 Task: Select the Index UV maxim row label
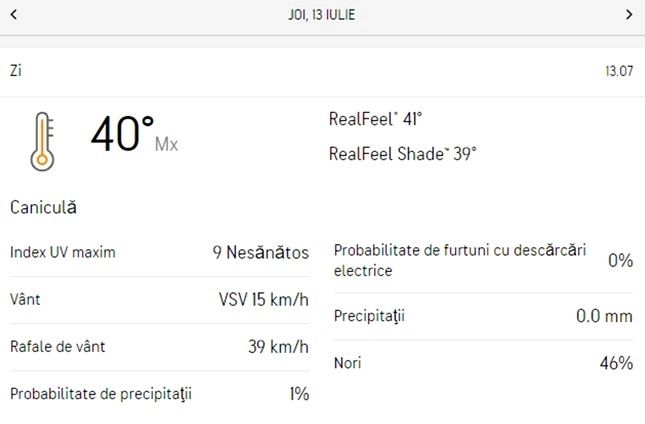coord(63,252)
